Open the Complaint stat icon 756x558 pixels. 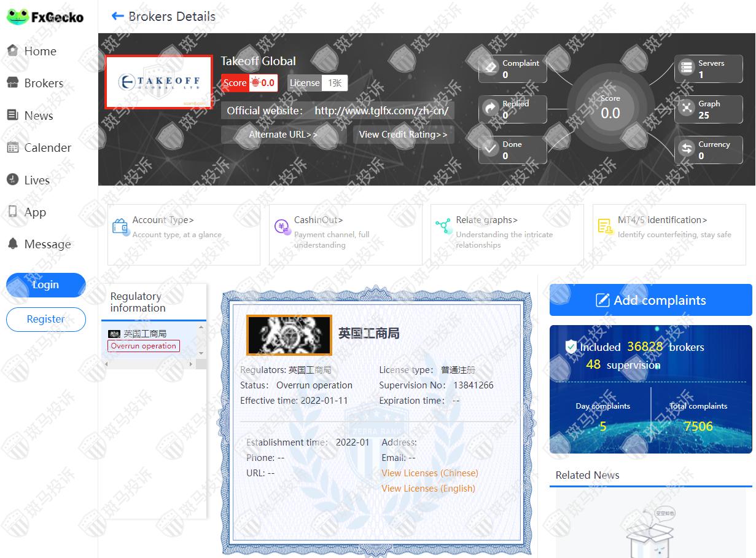(490, 68)
